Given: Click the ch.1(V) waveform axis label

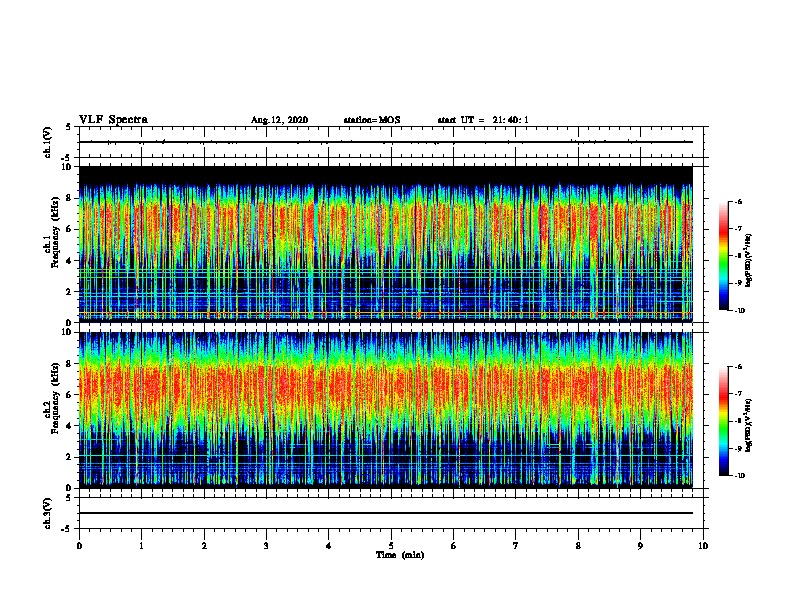Looking at the screenshot, I should pos(47,142).
